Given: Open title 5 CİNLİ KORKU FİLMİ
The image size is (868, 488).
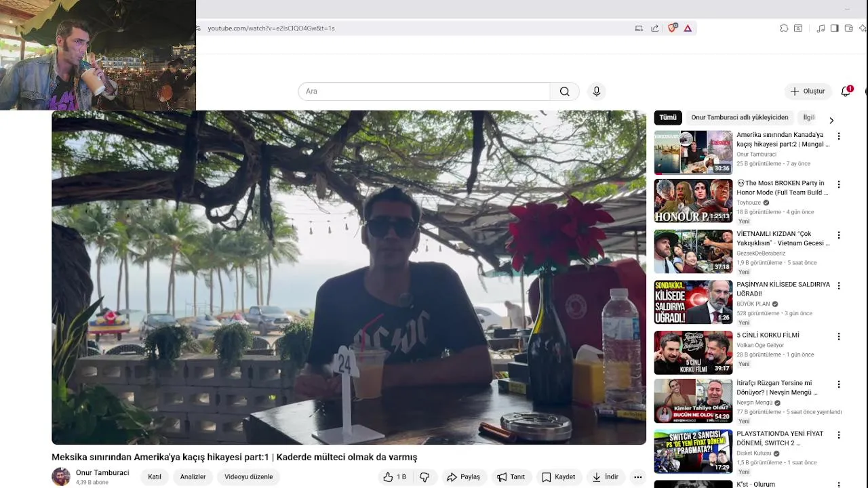Looking at the screenshot, I should tap(768, 335).
